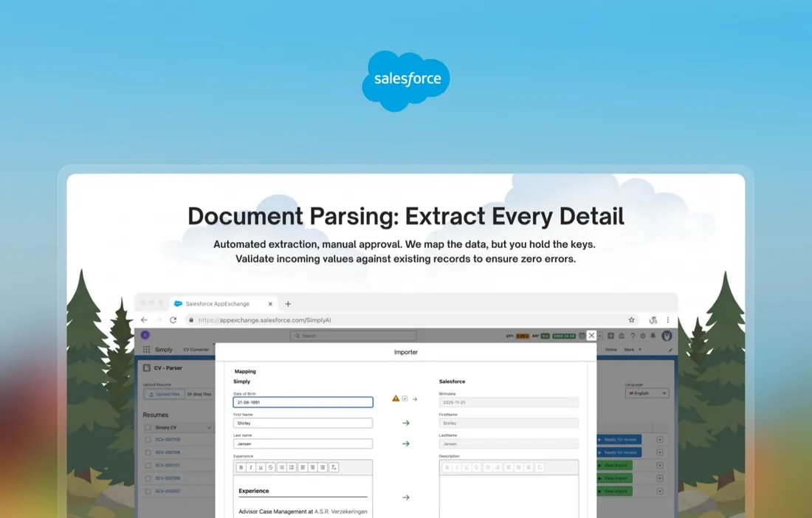Open the browser three-dot menu
Viewport: 812px width, 518px height.
pyautogui.click(x=668, y=320)
